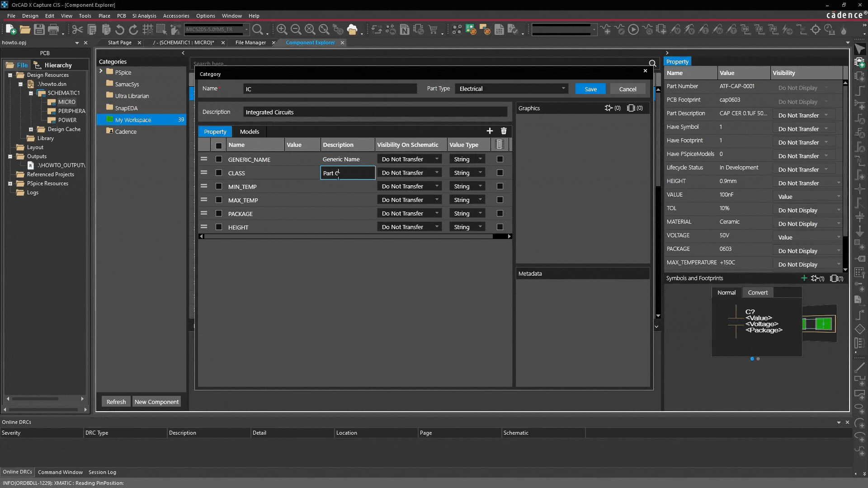Click the Print toolbar icon
Image resolution: width=868 pixels, height=488 pixels.
point(53,30)
